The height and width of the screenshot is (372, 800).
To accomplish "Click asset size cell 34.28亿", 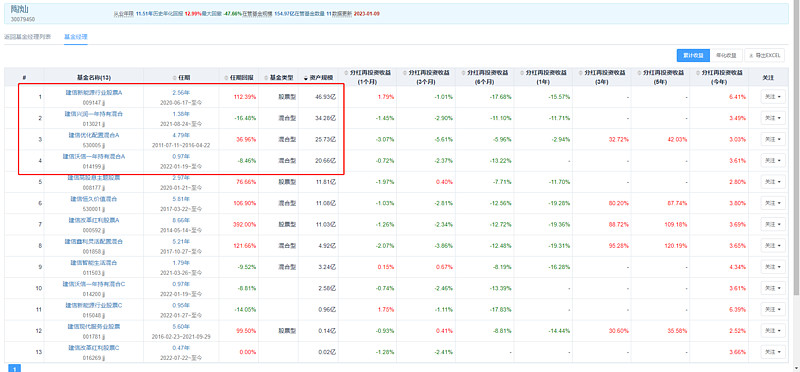I will pyautogui.click(x=326, y=118).
